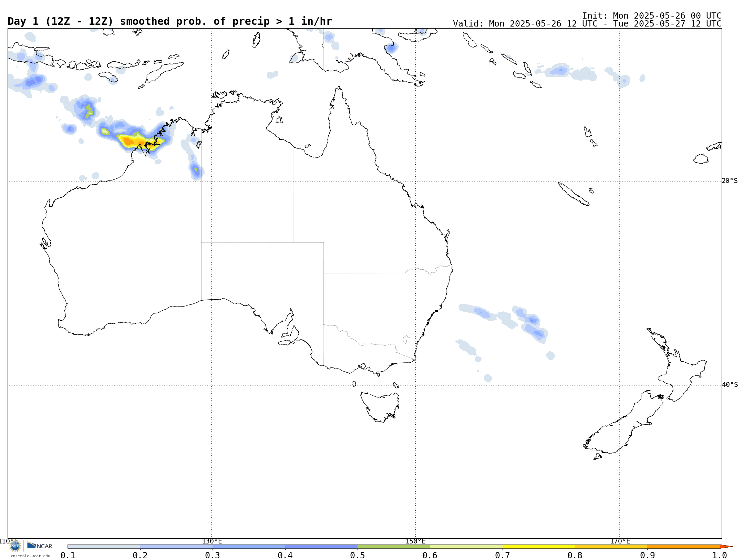Click the plot title about smoothed precip probability
The width and height of the screenshot is (744, 560).
(x=169, y=21)
